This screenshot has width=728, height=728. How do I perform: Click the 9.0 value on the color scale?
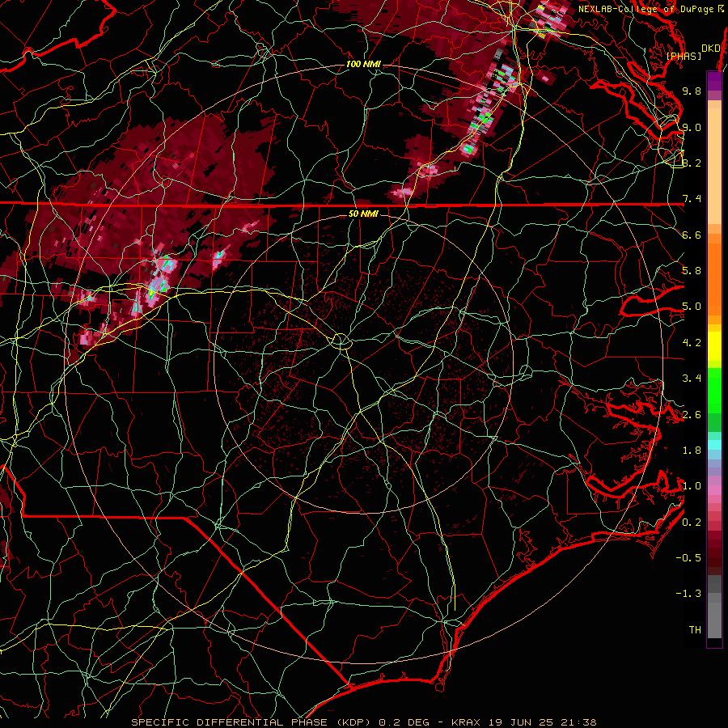tap(692, 127)
